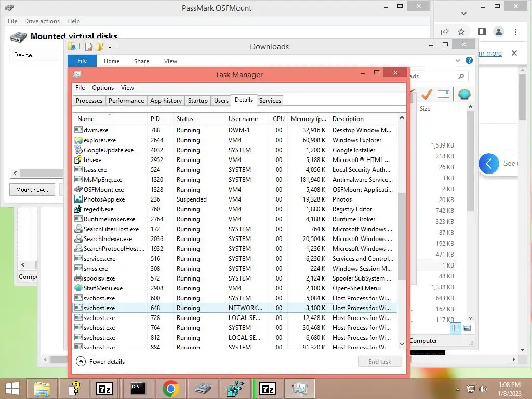Select the hh.exe help icon
This screenshot has height=399, width=532.
78,159
